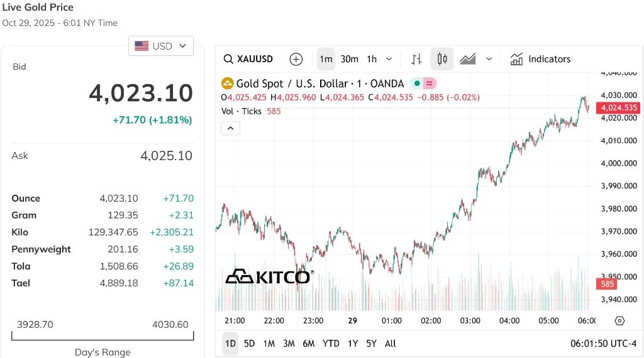The width and height of the screenshot is (644, 358).
Task: Open XAUUSD symbol search
Action: tap(248, 59)
